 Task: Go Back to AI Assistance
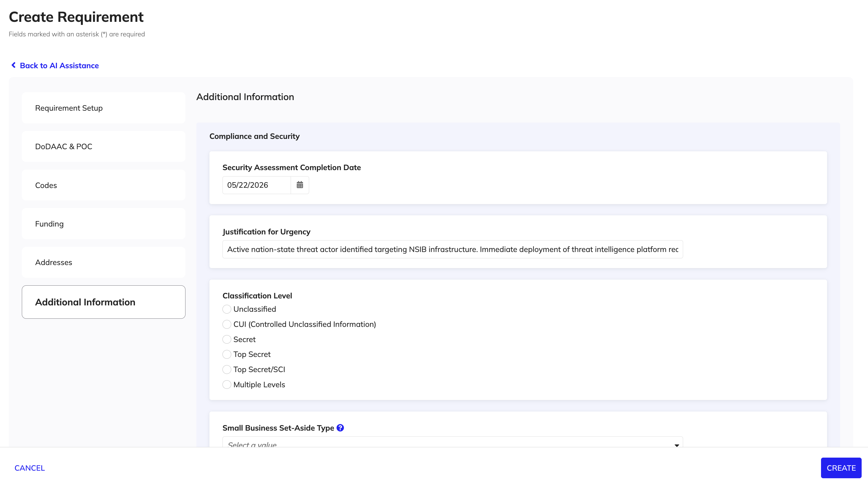click(59, 66)
